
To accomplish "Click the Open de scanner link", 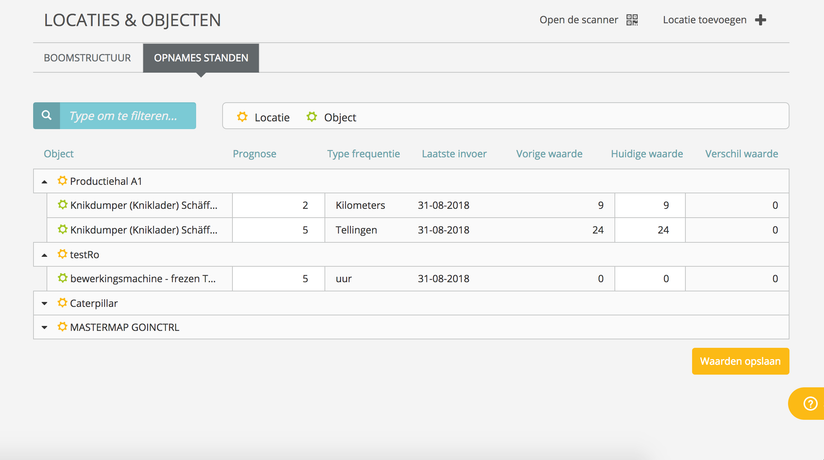I will 579,20.
